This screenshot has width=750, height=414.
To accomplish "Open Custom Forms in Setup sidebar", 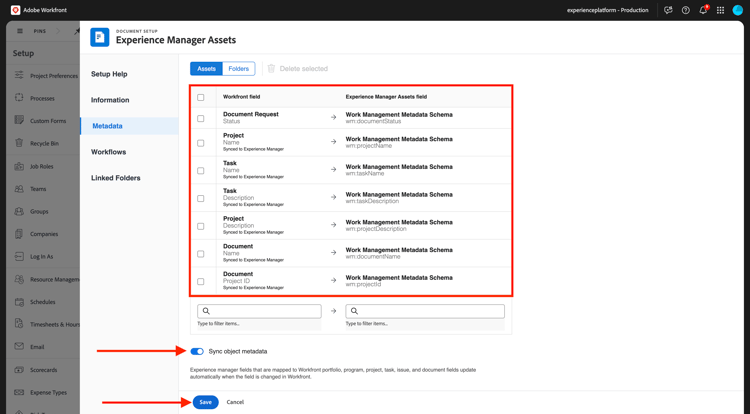I will tap(48, 121).
